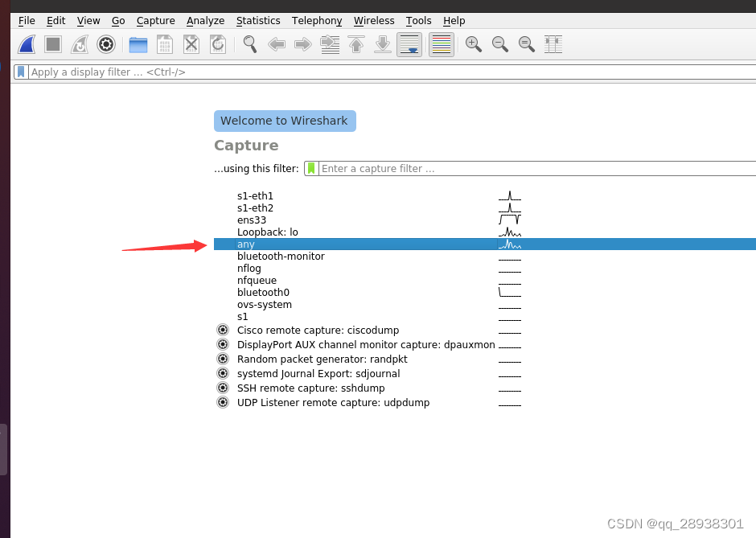This screenshot has height=538, width=756.
Task: Find a packet magnifier icon
Action: pyautogui.click(x=250, y=44)
